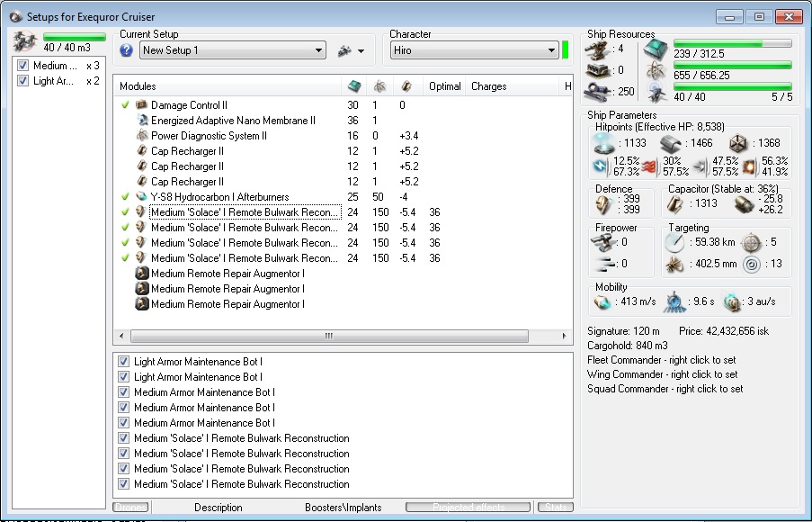
Task: Click the capacitor capacity icon showing 1313
Action: point(674,203)
